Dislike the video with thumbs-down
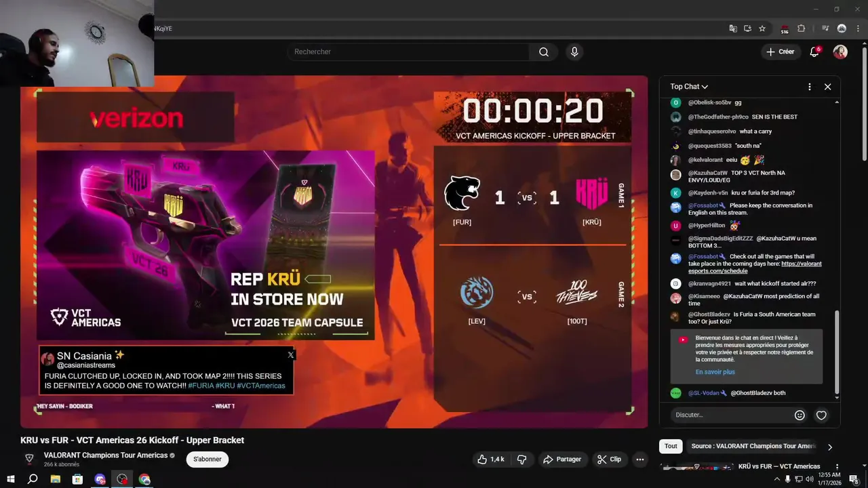 521,460
